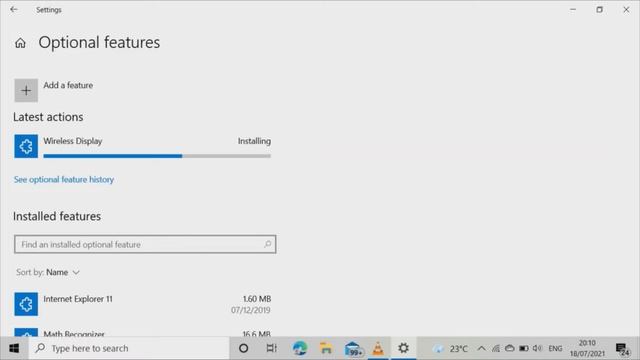640x360 pixels.
Task: Click the Wireless Display feature name
Action: tap(73, 141)
